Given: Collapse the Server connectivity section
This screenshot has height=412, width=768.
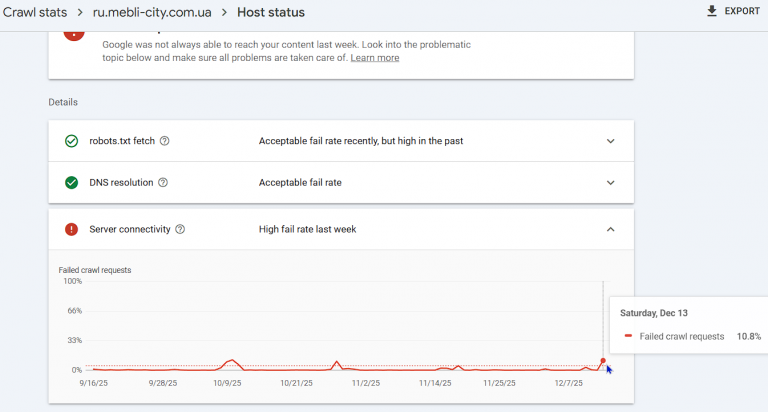Looking at the screenshot, I should coord(611,229).
